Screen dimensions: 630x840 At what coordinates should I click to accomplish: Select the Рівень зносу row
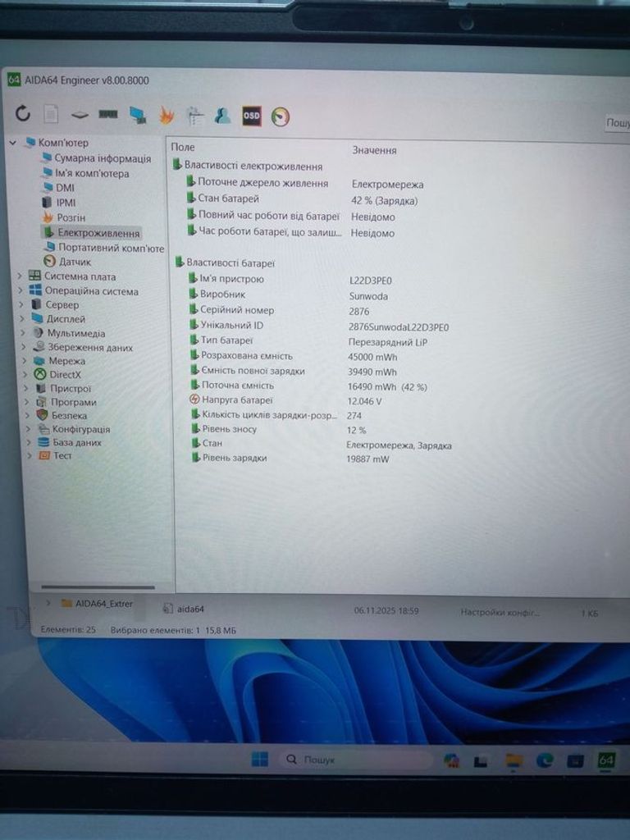coord(279,430)
